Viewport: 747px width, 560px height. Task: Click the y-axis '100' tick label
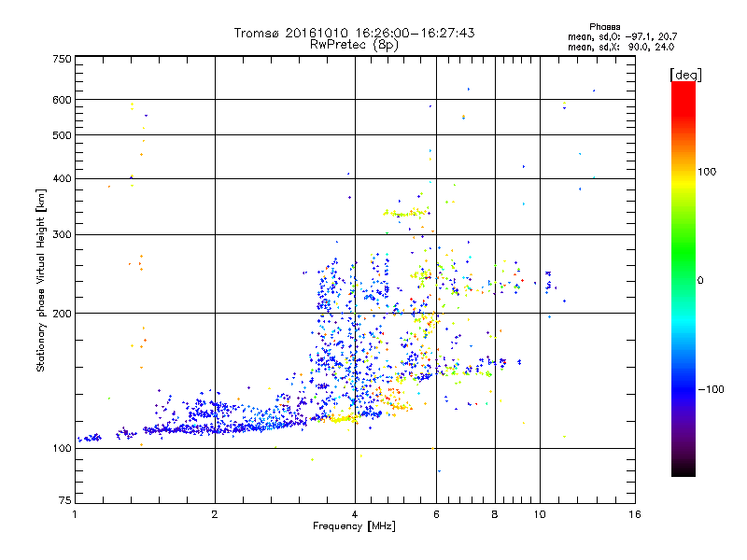62,448
